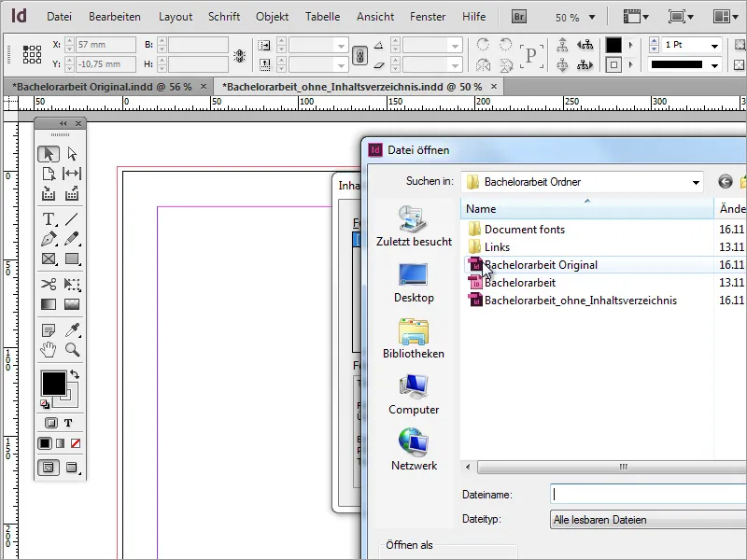Open the Objekt menu
The width and height of the screenshot is (747, 560).
click(272, 17)
